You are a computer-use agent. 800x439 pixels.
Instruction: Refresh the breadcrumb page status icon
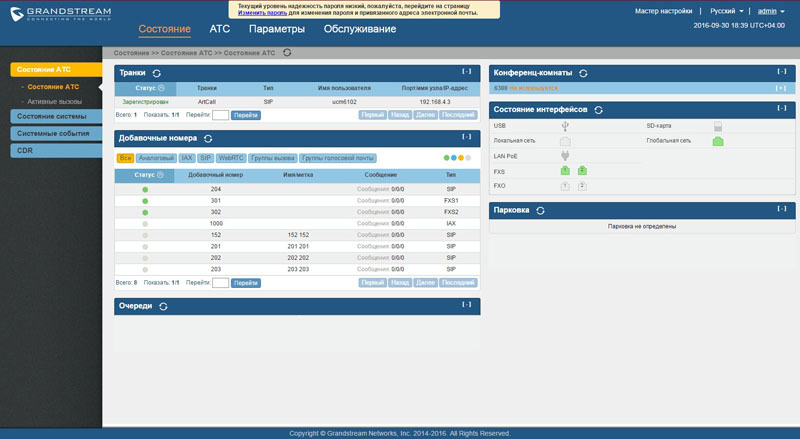[x=287, y=53]
